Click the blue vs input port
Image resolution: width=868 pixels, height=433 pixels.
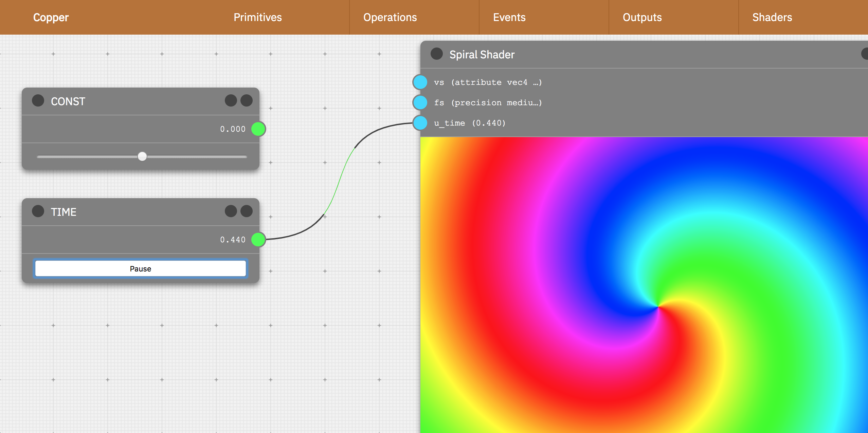pos(420,82)
